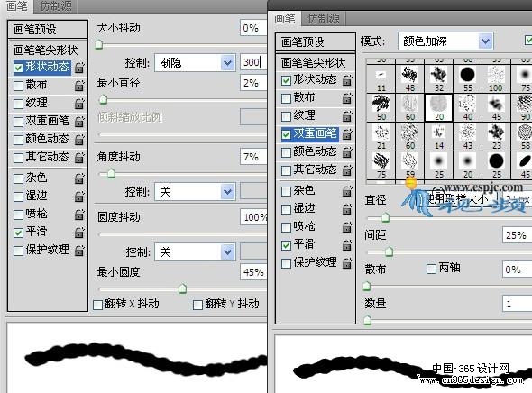Switch to 画笔 tab in right panel
Screen dimensions: 532x393
284,18
